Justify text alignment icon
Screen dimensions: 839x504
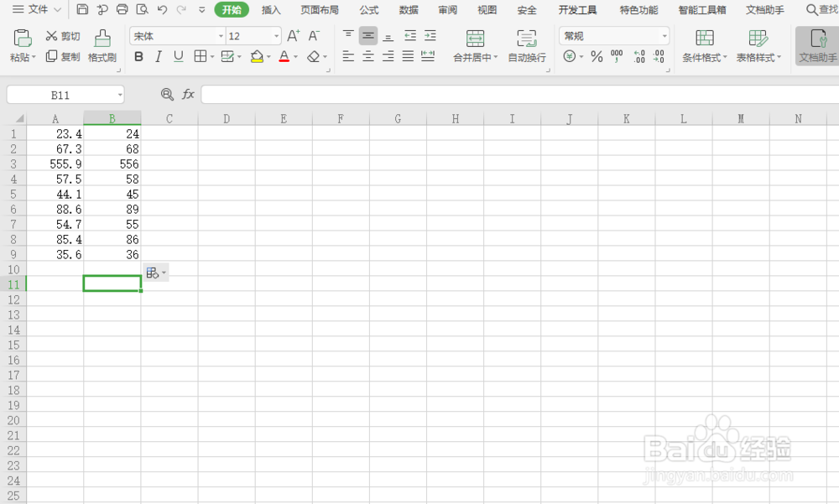coord(408,56)
